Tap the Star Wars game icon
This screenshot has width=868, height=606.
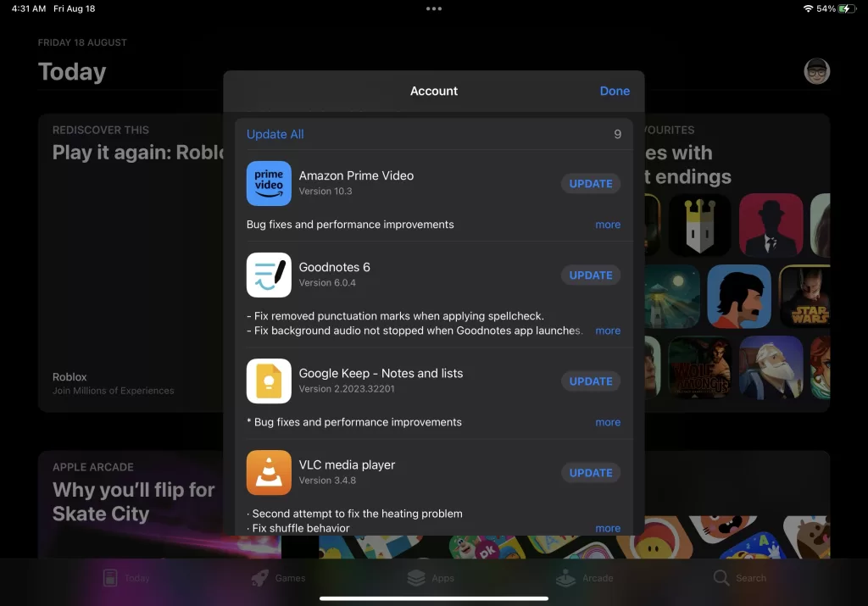click(805, 296)
